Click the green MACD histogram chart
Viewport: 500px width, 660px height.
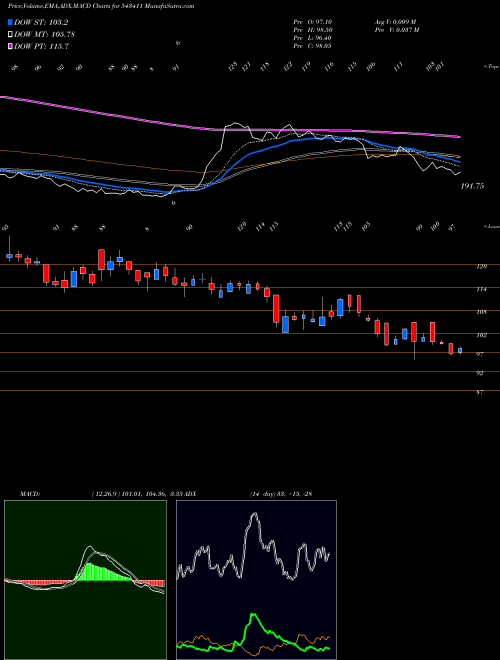pos(85,580)
